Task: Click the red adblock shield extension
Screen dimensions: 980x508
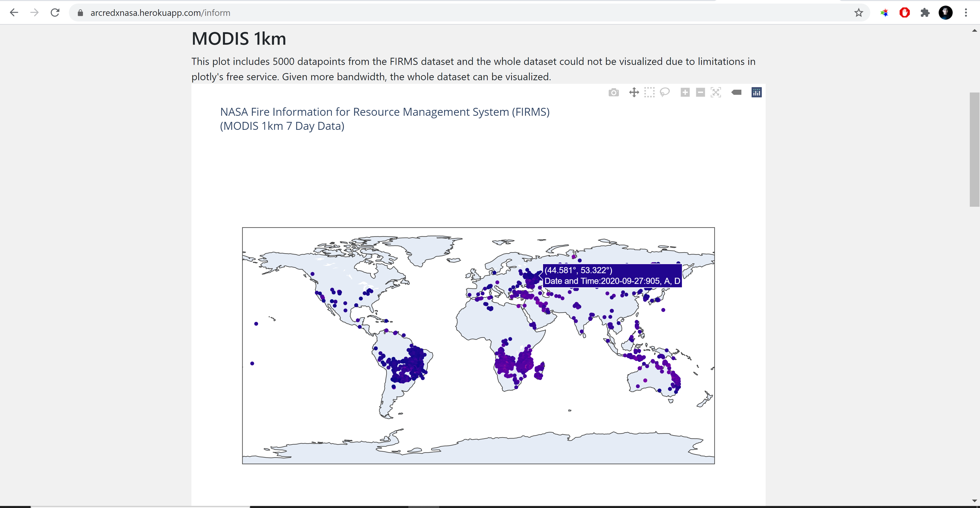Action: coord(904,13)
